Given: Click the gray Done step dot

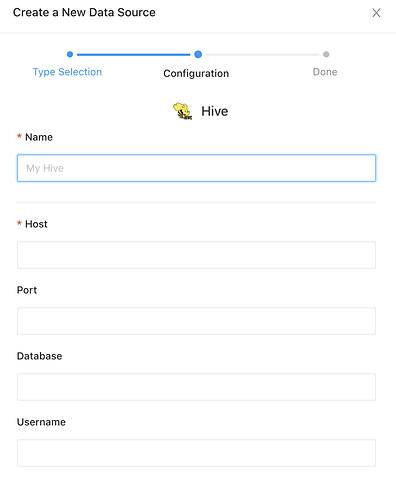Looking at the screenshot, I should point(326,54).
